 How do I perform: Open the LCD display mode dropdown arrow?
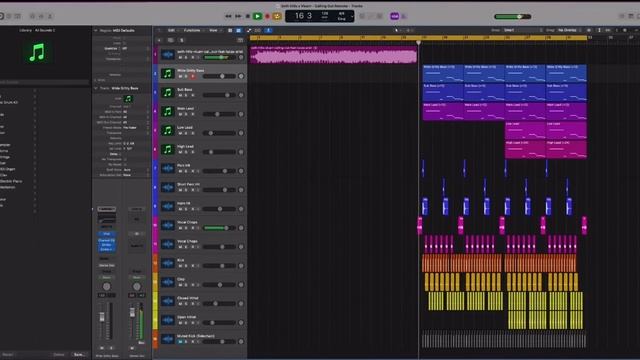[352, 16]
